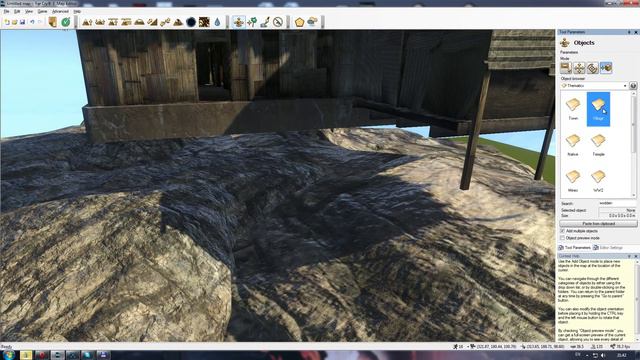Click the green checkmark validate icon
Screen dimensions: 640x360
point(66,22)
